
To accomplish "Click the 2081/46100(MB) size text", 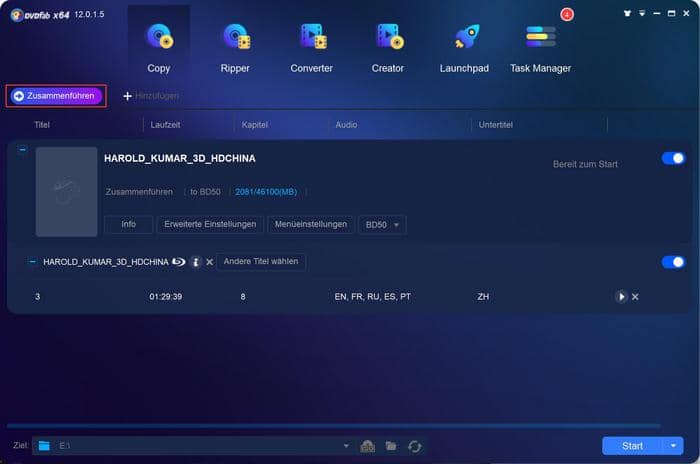I will tap(266, 192).
